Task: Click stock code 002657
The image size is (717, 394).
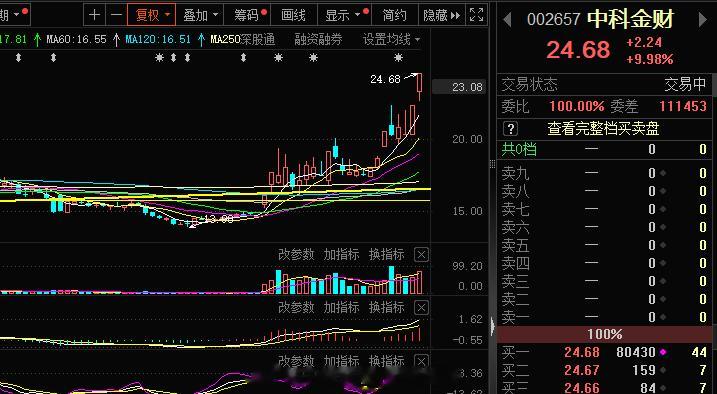Action: pyautogui.click(x=554, y=19)
